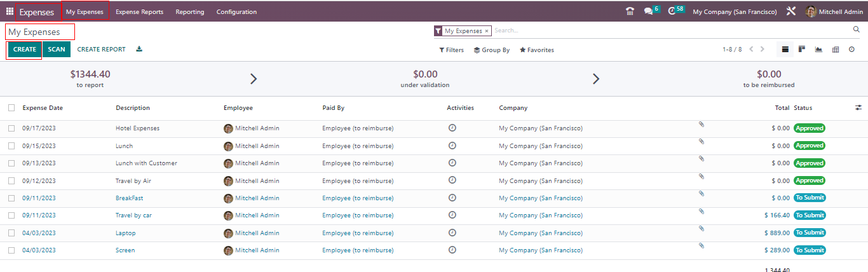The width and height of the screenshot is (868, 272).
Task: Expand the Filters dropdown
Action: pos(451,50)
